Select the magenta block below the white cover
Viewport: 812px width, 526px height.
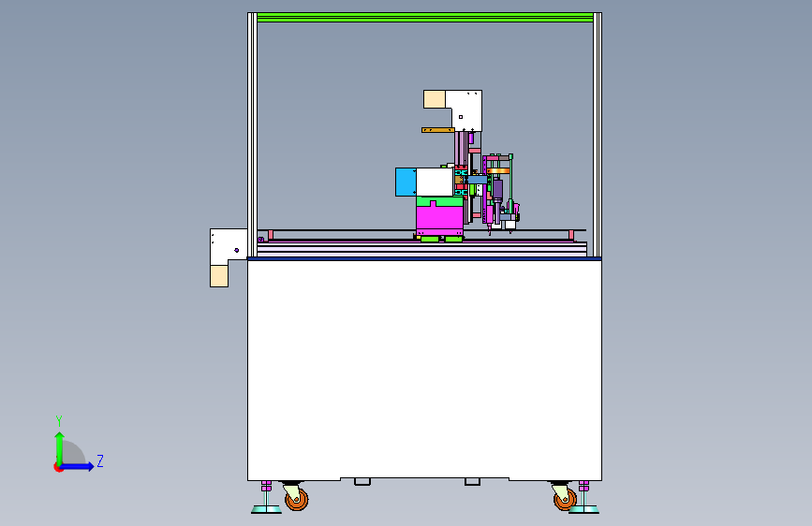439,218
